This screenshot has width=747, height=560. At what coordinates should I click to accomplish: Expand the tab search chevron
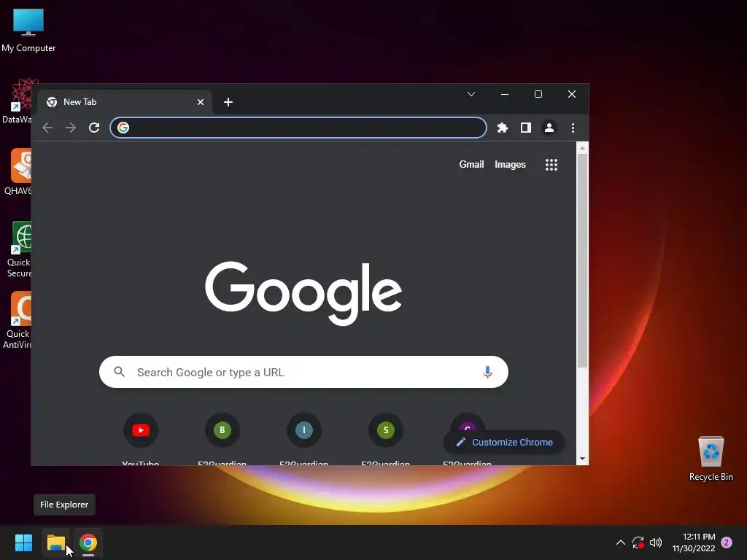[x=471, y=94]
